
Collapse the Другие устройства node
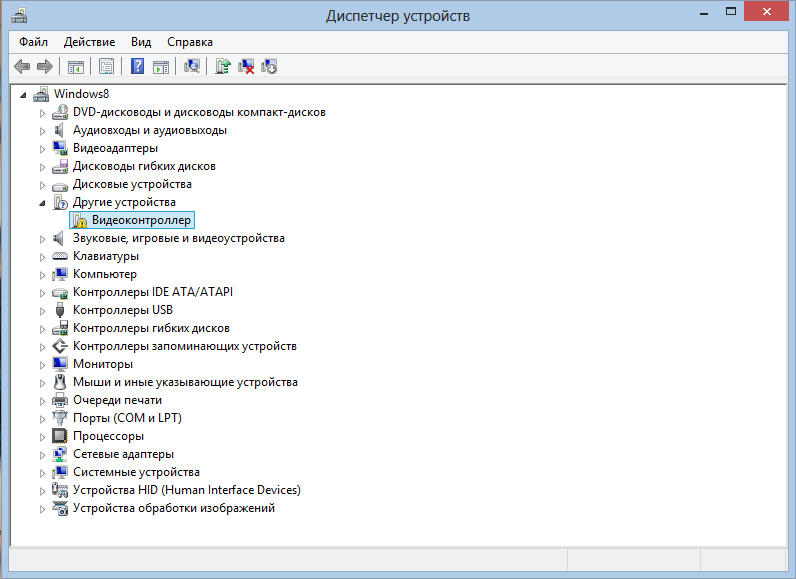click(x=42, y=203)
